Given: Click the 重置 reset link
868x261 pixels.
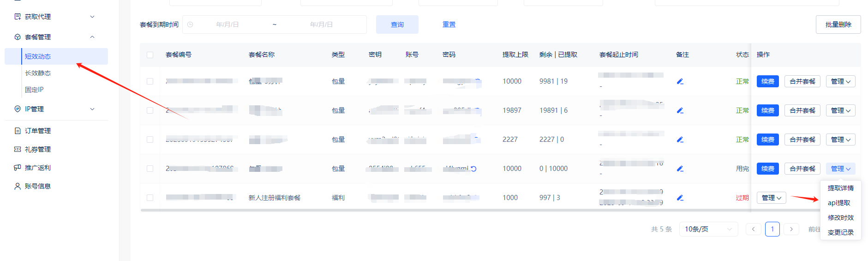Looking at the screenshot, I should (449, 24).
